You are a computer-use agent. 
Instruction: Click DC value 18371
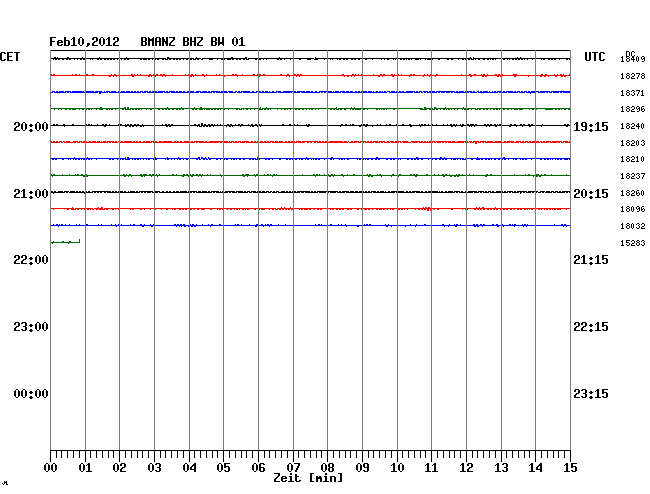[633, 93]
